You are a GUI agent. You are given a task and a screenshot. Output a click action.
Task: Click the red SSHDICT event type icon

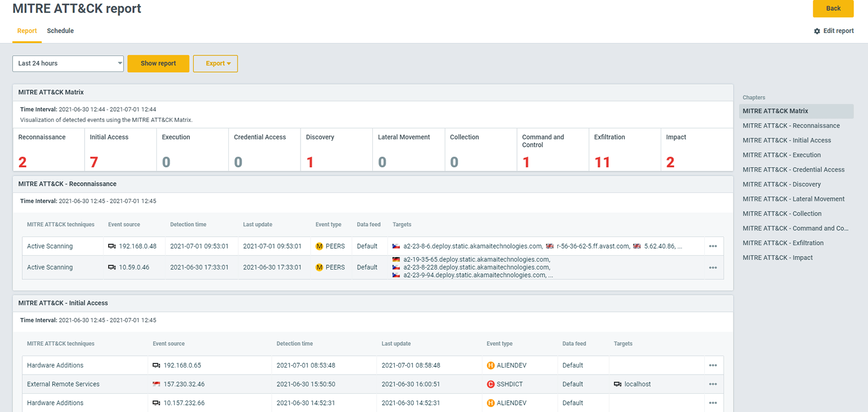[x=490, y=384]
